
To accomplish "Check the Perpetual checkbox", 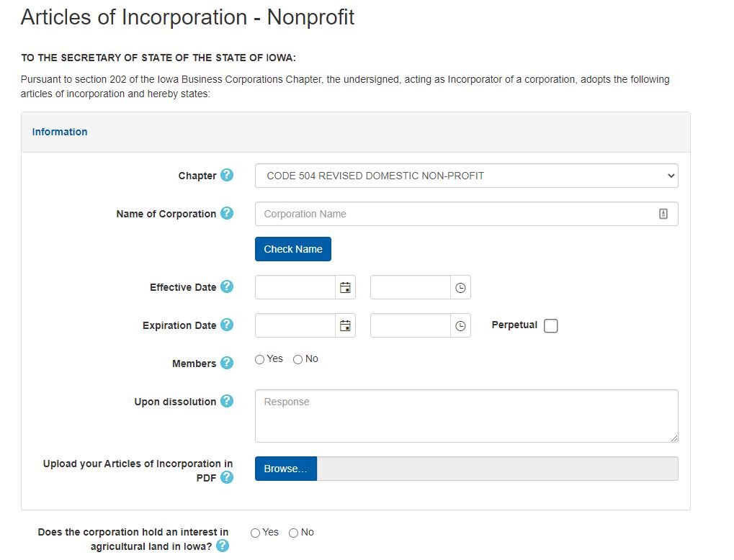I will (x=550, y=325).
